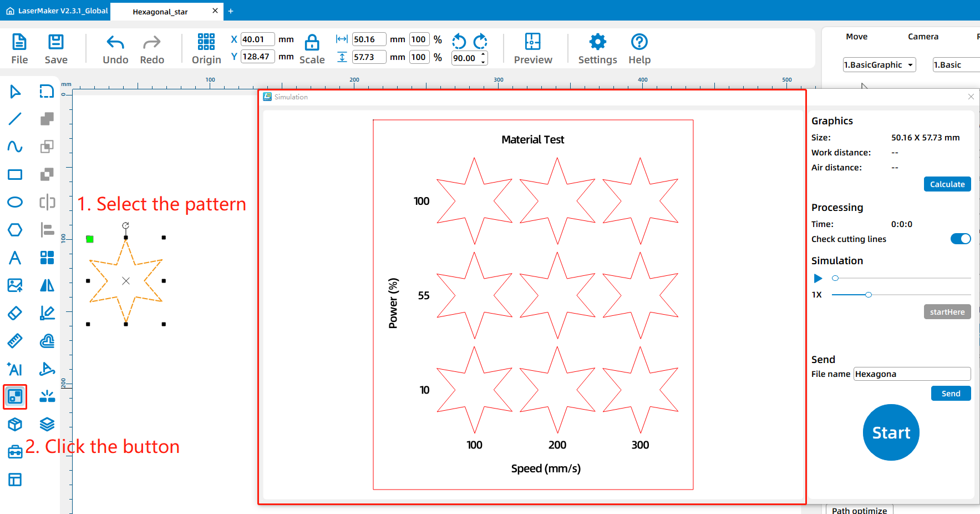The height and width of the screenshot is (514, 980).
Task: Select the Rectangle tool
Action: click(x=15, y=175)
